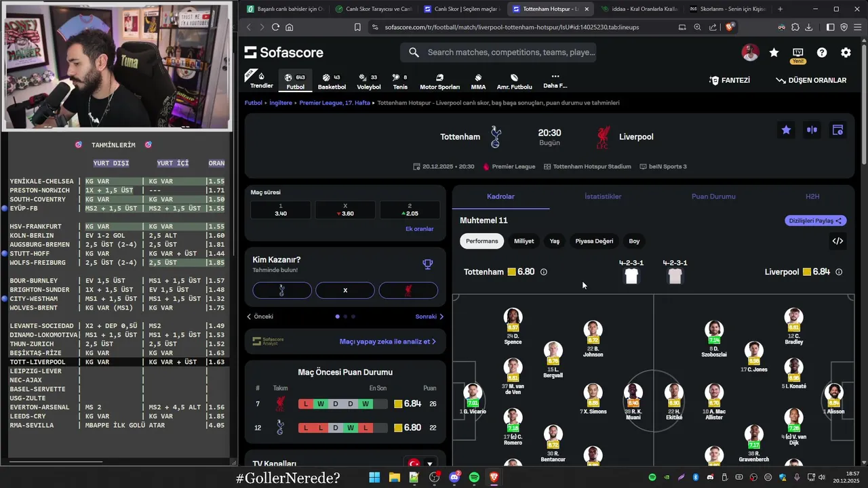
Task: Vote Tottenham win in Kim Kazanır
Action: (282, 290)
